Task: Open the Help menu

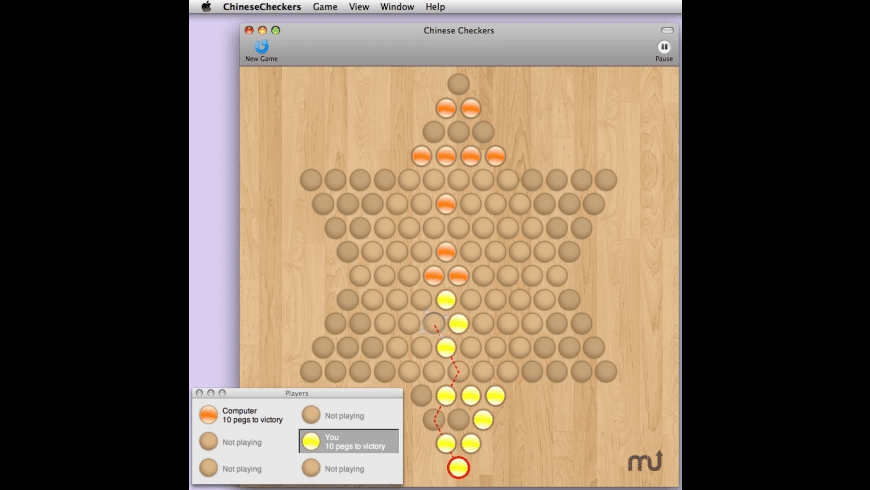Action: [435, 7]
